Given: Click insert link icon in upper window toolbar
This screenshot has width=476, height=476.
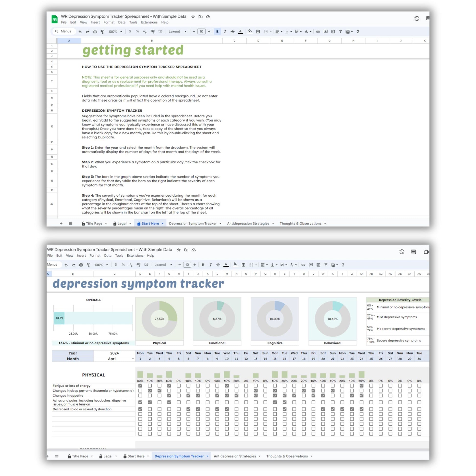Looking at the screenshot, I should point(318,32).
